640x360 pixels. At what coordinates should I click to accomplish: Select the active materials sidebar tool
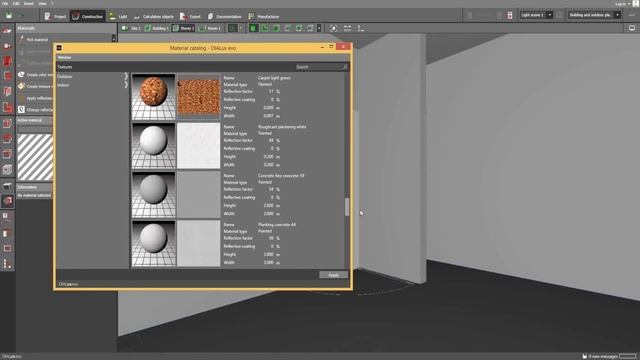(x=7, y=201)
